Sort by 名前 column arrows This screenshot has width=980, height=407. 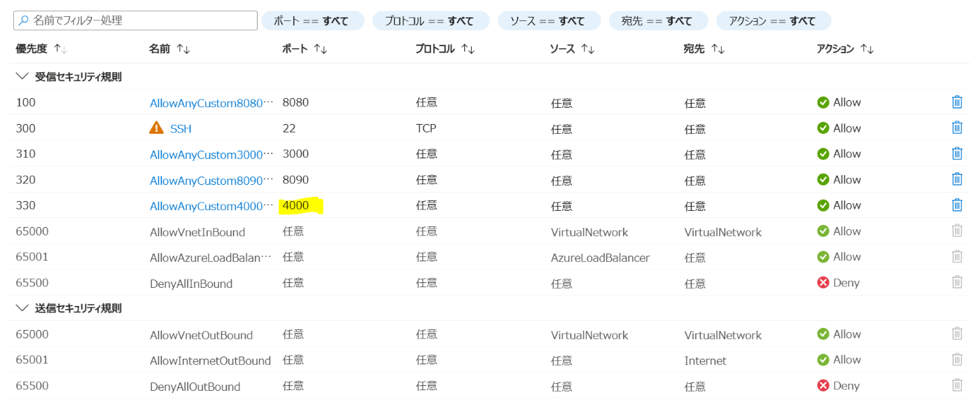183,49
